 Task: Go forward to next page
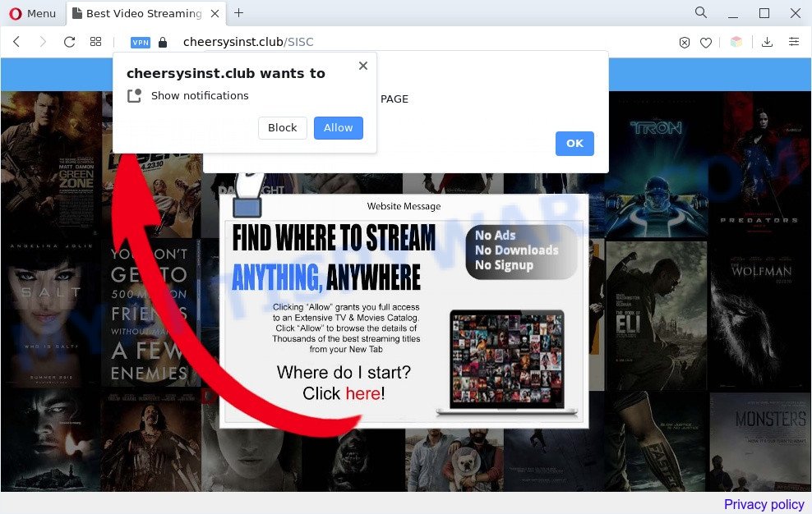(x=43, y=41)
